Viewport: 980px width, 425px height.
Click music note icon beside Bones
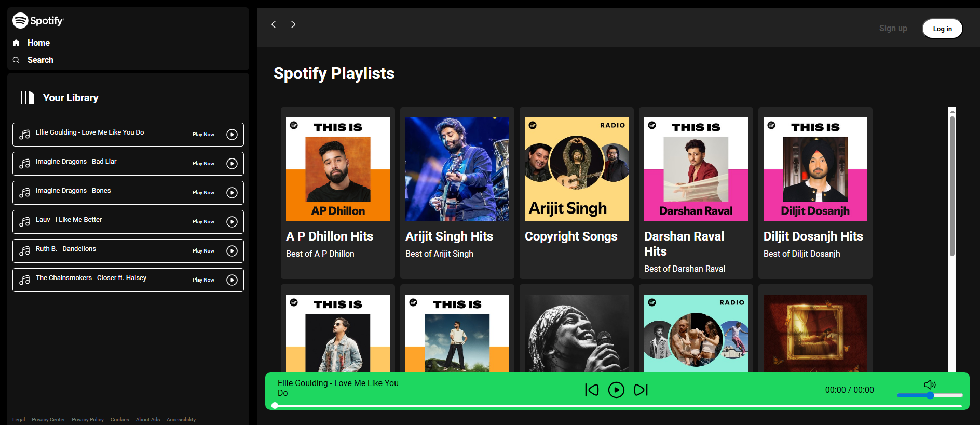[x=24, y=193]
